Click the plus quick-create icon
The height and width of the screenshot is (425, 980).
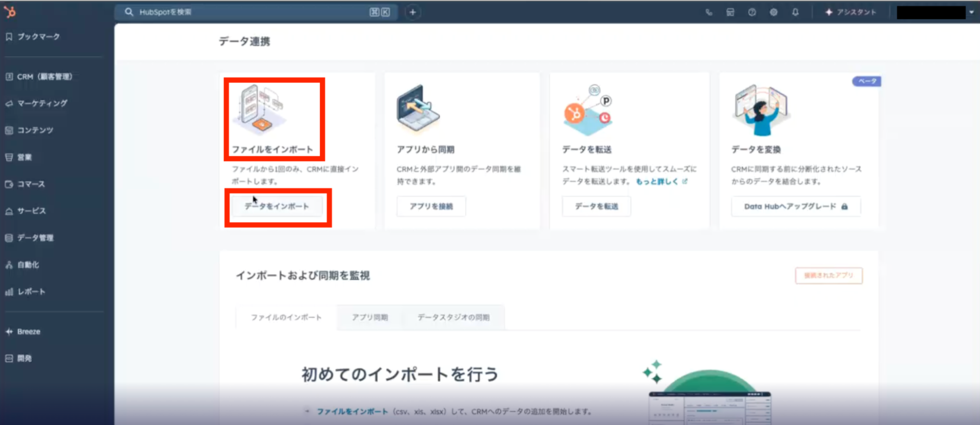[413, 12]
